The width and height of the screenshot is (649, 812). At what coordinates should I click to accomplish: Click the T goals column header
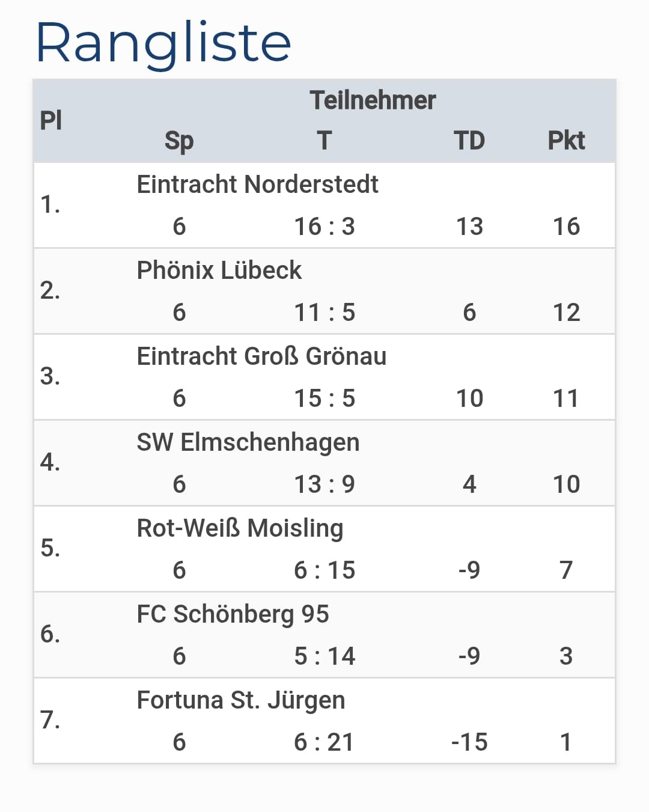coord(324,141)
